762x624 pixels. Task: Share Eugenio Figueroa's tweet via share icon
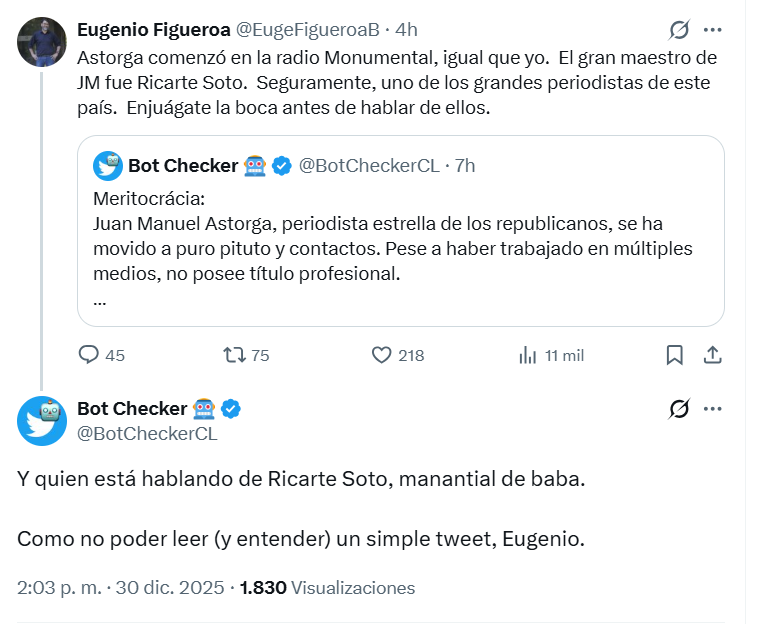pyautogui.click(x=713, y=355)
